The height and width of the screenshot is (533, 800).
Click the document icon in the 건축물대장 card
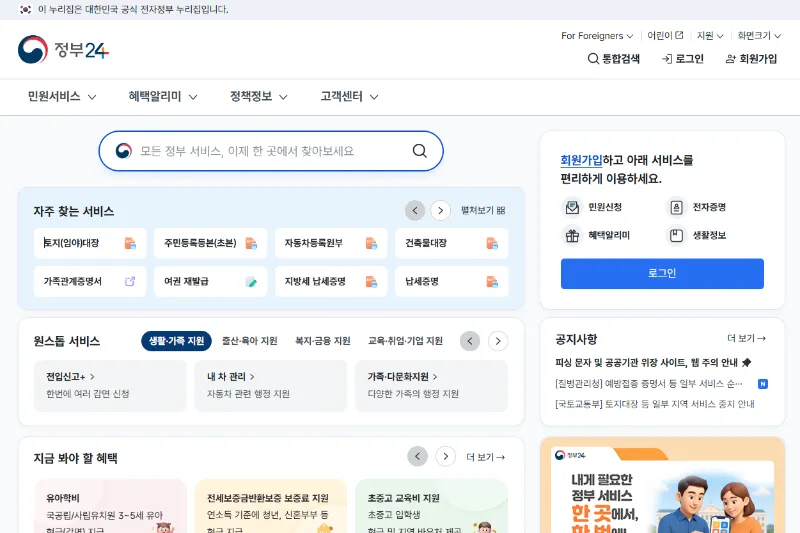[x=492, y=243]
